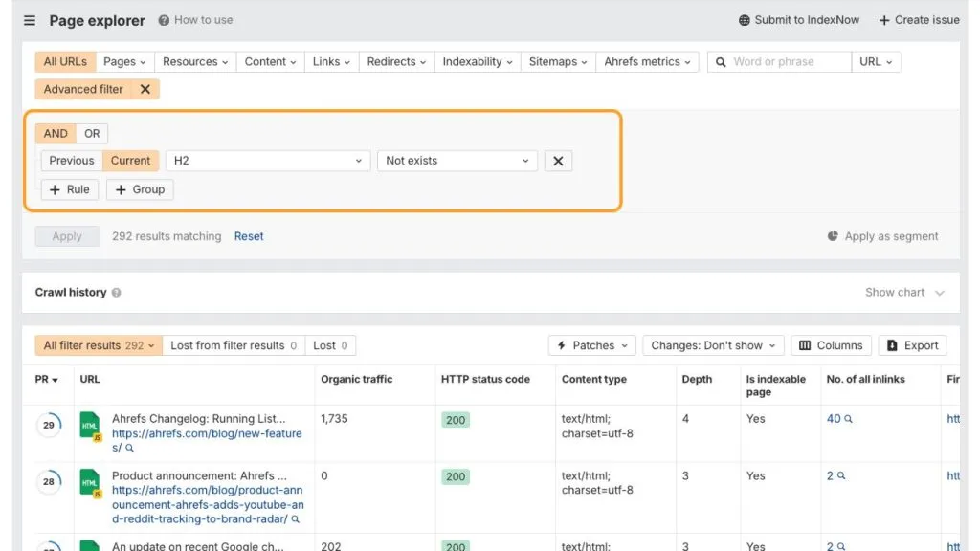Image resolution: width=980 pixels, height=551 pixels.
Task: Click the How to use help icon
Action: point(164,20)
